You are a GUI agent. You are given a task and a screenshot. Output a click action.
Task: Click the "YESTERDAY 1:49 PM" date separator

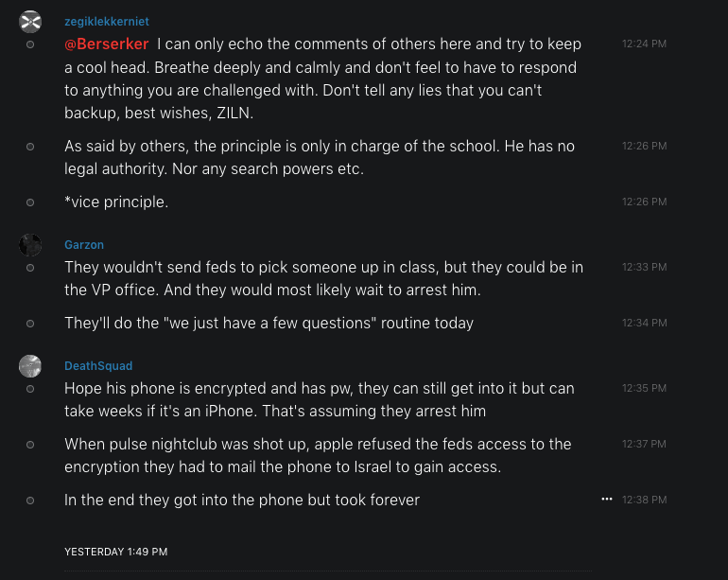116,552
